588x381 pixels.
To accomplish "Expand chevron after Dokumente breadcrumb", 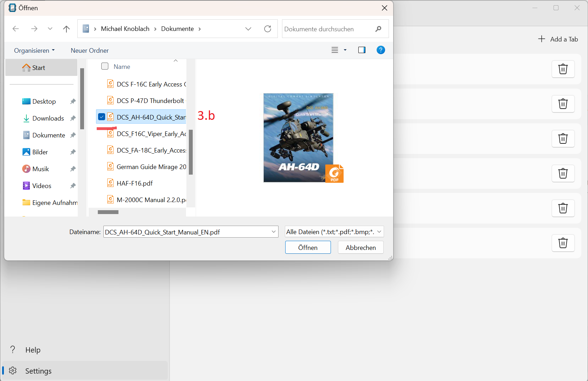I will (x=200, y=29).
